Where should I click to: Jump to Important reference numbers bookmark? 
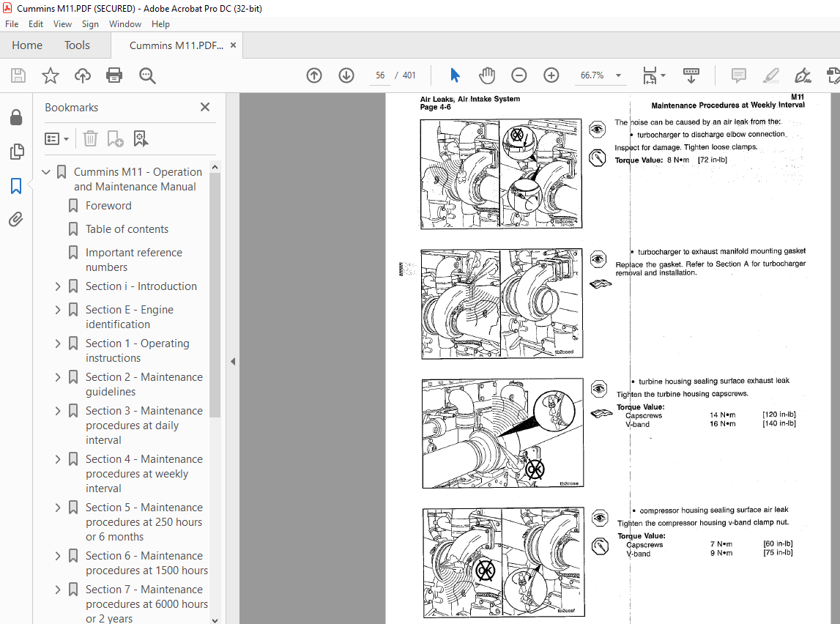coord(134,260)
